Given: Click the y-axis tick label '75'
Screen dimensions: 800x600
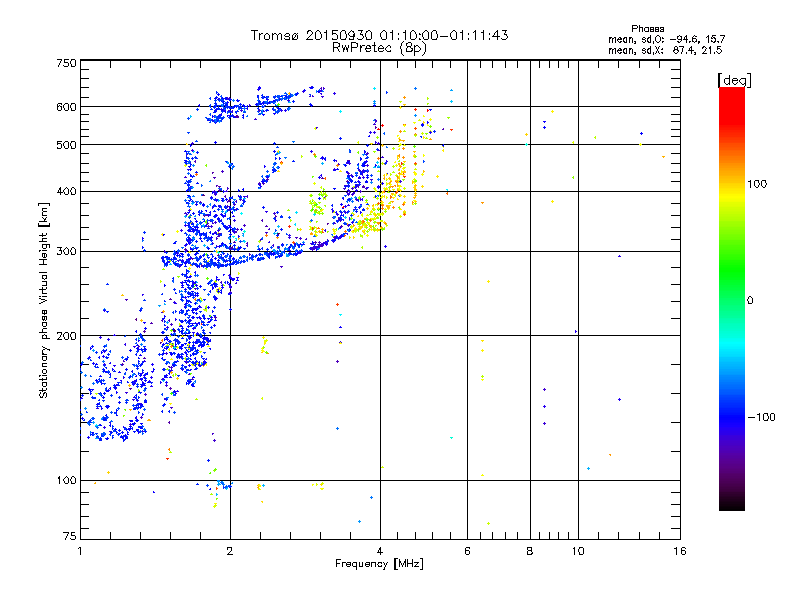Looking at the screenshot, I should click(x=70, y=536).
